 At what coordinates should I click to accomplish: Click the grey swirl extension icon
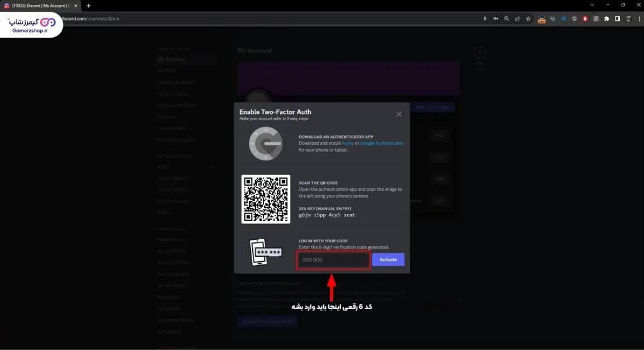pos(574,19)
